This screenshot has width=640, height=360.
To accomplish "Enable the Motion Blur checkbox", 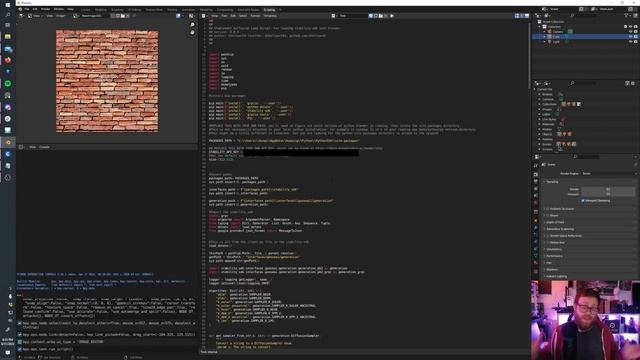I will (548, 242).
